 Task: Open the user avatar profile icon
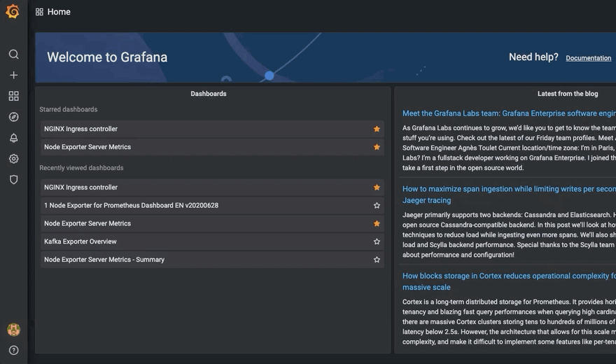point(14,330)
